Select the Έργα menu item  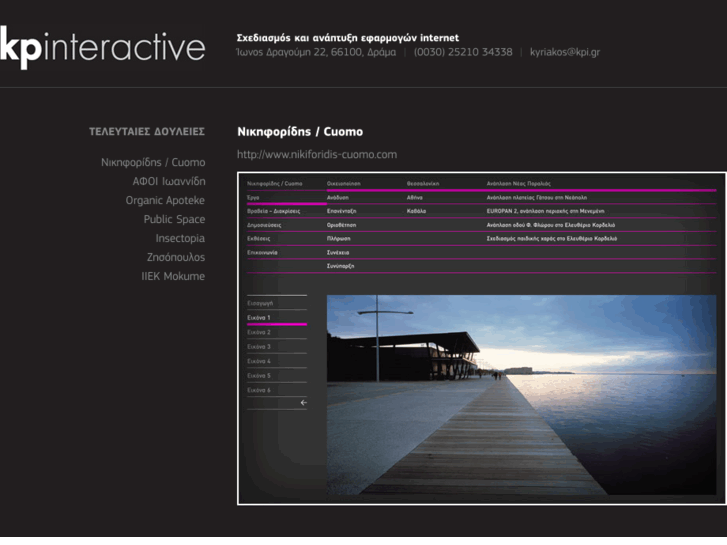[254, 198]
